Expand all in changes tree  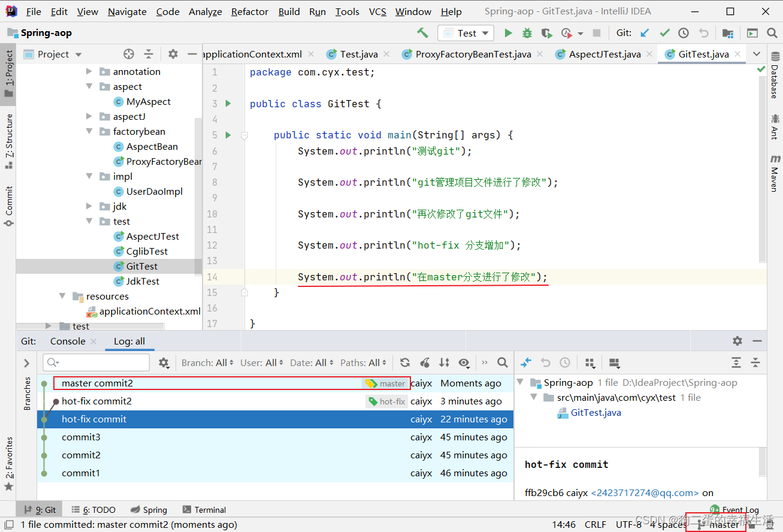point(736,362)
